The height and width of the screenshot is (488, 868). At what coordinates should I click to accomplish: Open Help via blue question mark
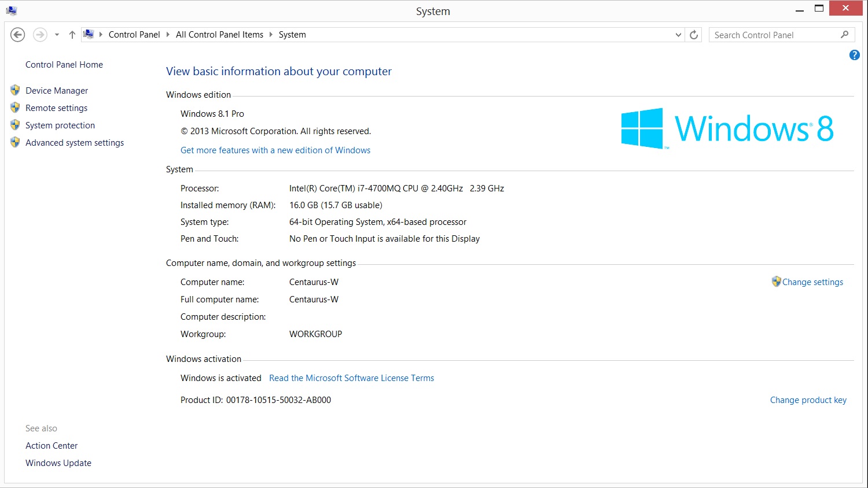point(854,55)
